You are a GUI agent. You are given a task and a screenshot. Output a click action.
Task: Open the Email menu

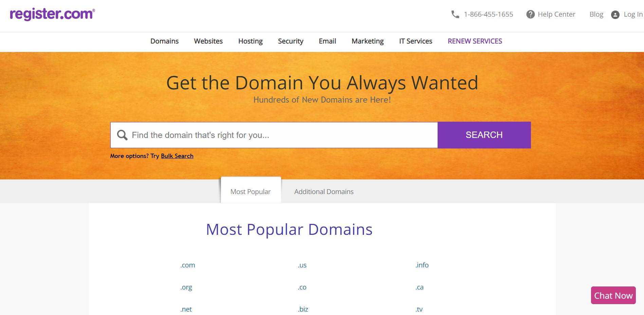point(327,41)
